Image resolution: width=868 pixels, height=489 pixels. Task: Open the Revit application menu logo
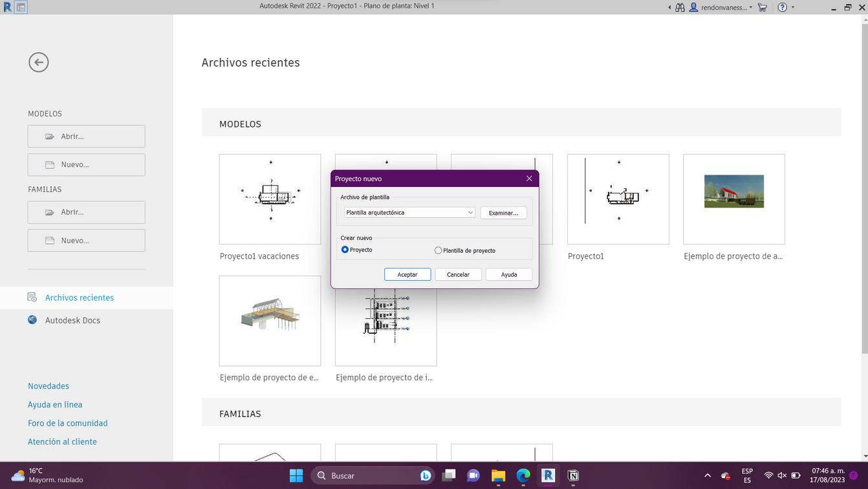pyautogui.click(x=7, y=7)
